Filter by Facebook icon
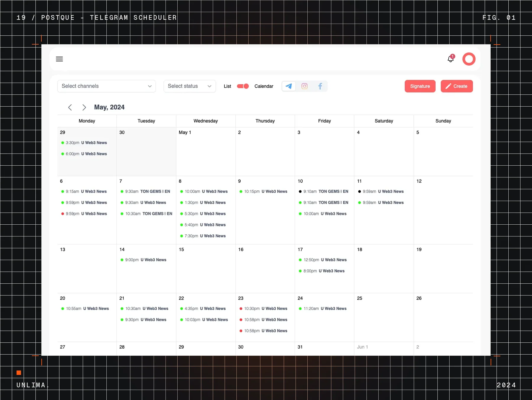Screen dimensions: 532x400 [320, 86]
